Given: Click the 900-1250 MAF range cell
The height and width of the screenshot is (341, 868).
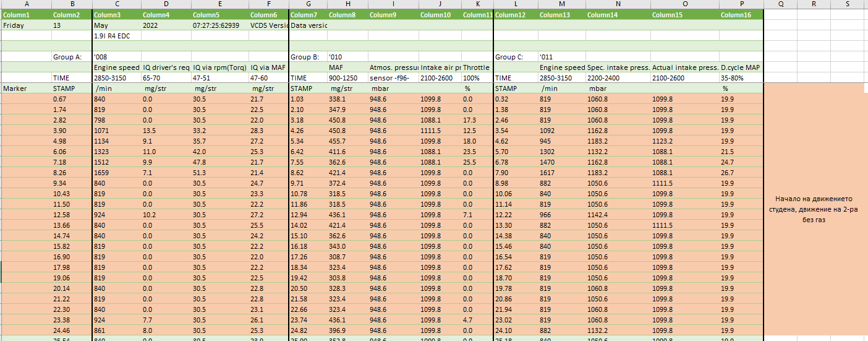Looking at the screenshot, I should (346, 78).
